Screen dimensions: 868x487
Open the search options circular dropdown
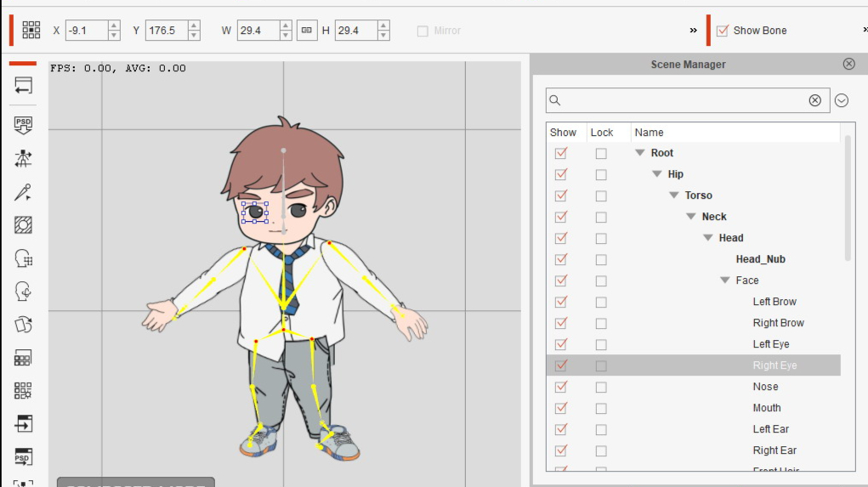coord(842,100)
